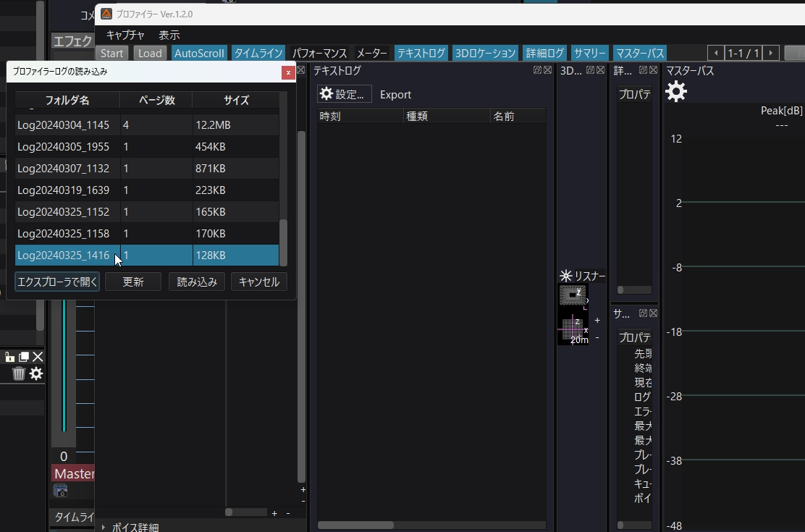The image size is (805, 532).
Task: Toggle the タイムライン panel button
Action: click(x=258, y=53)
